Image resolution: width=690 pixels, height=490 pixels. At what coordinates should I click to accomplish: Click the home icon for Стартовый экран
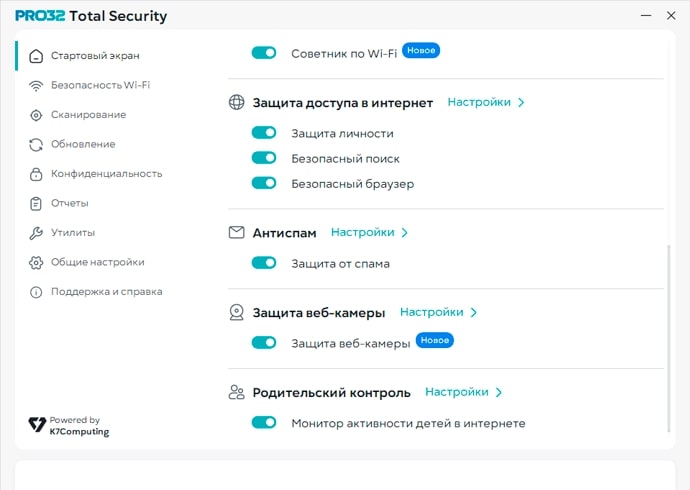point(37,56)
